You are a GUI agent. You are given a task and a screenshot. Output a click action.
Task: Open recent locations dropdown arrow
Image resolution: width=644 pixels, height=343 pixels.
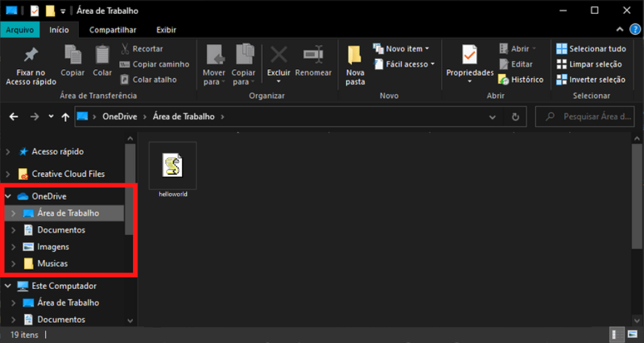(51, 116)
